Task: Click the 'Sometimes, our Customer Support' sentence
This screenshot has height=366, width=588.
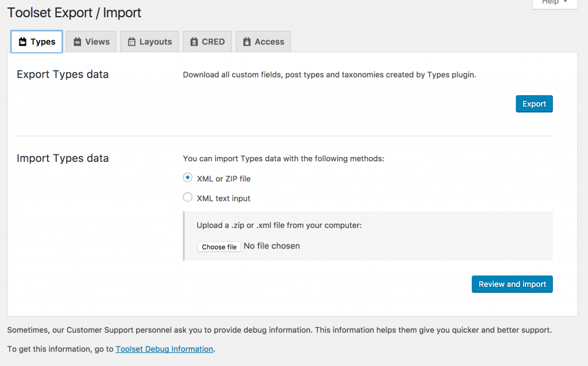Action: pyautogui.click(x=280, y=330)
